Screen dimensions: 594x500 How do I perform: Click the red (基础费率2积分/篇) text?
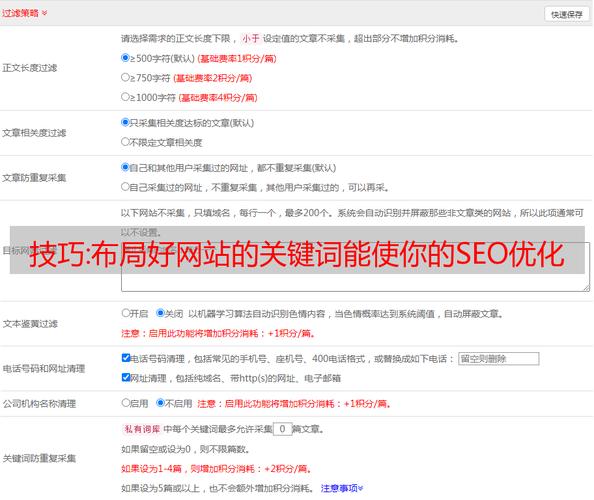coord(213,78)
